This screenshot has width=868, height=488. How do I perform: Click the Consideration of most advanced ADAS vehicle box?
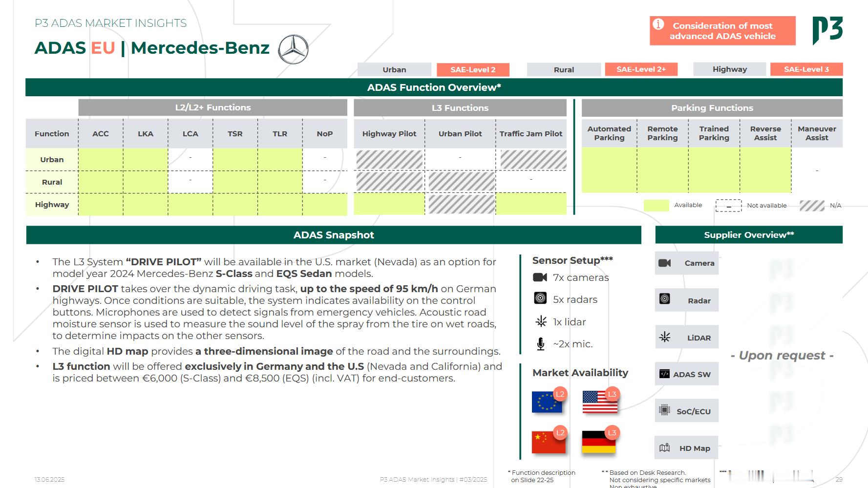click(x=722, y=31)
